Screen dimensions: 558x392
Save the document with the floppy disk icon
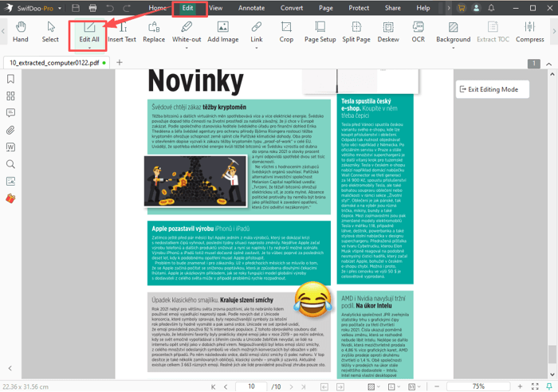pyautogui.click(x=76, y=8)
